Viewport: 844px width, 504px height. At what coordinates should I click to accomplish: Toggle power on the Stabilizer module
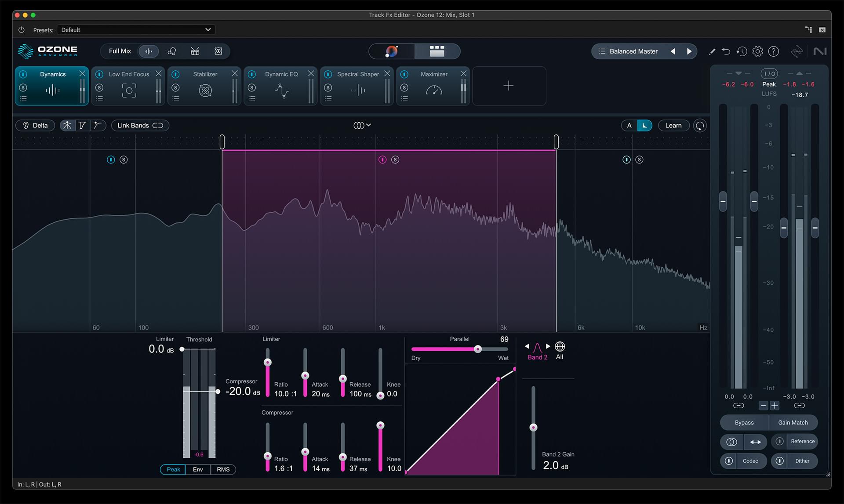(x=176, y=74)
